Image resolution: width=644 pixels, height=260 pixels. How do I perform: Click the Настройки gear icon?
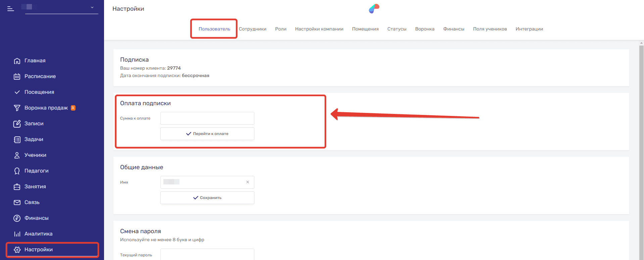pos(17,250)
